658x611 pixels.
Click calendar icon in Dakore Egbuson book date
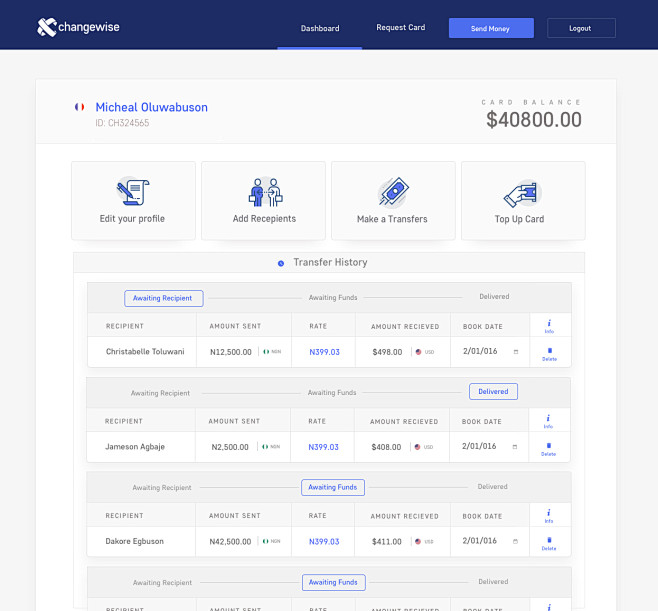tap(515, 541)
